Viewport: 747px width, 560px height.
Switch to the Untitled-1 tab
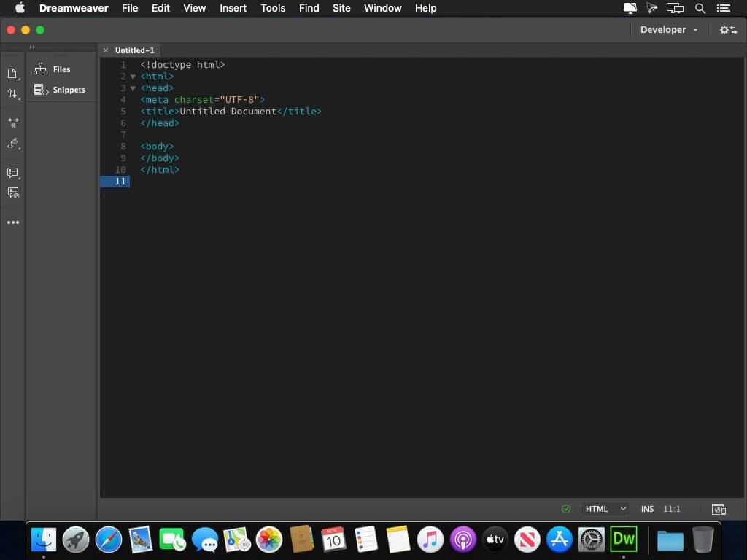[x=135, y=50]
